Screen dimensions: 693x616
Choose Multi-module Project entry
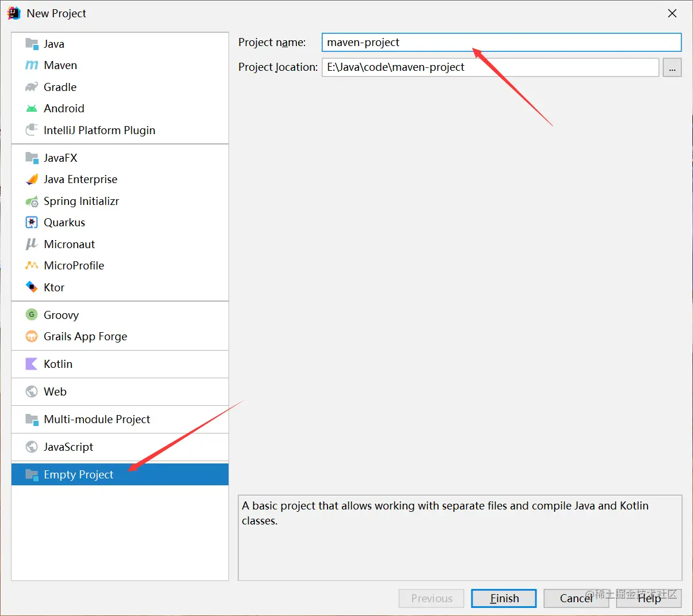click(97, 419)
